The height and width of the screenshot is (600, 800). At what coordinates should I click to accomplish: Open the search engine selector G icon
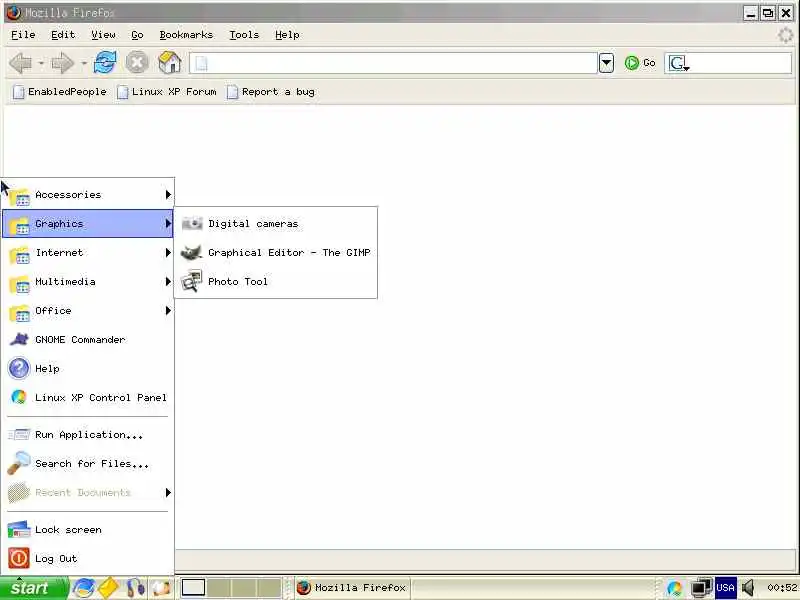679,63
